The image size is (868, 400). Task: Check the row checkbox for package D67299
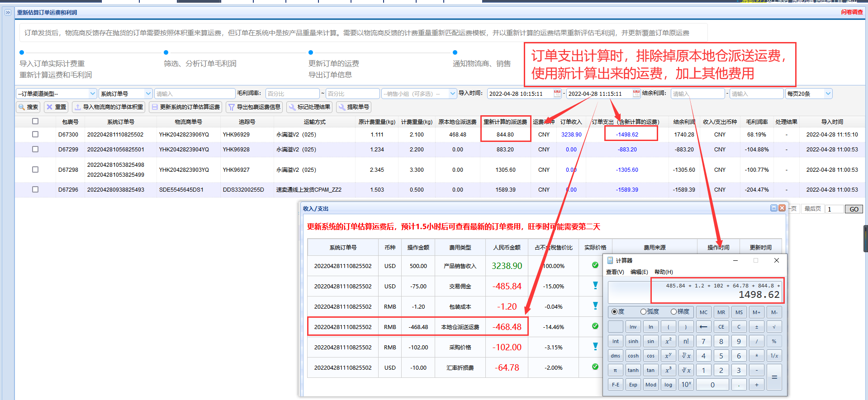(x=35, y=149)
